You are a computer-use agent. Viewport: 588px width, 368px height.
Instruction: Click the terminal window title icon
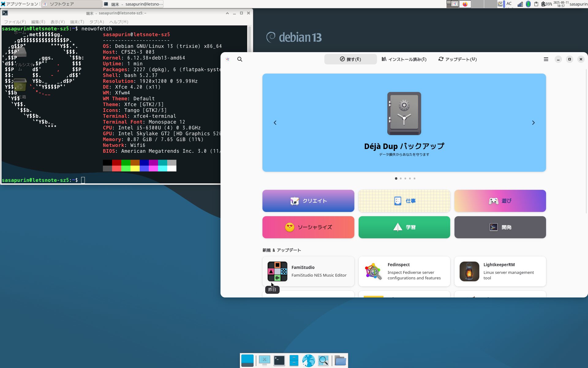click(x=5, y=13)
